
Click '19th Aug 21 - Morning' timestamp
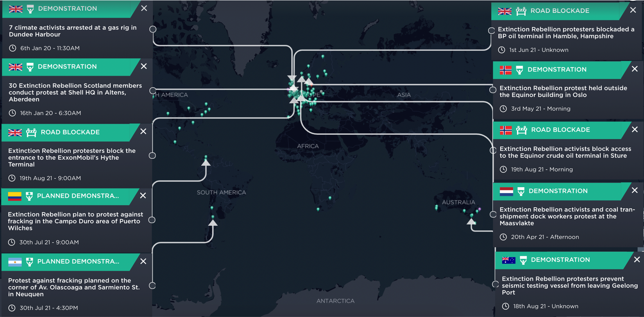click(x=542, y=170)
